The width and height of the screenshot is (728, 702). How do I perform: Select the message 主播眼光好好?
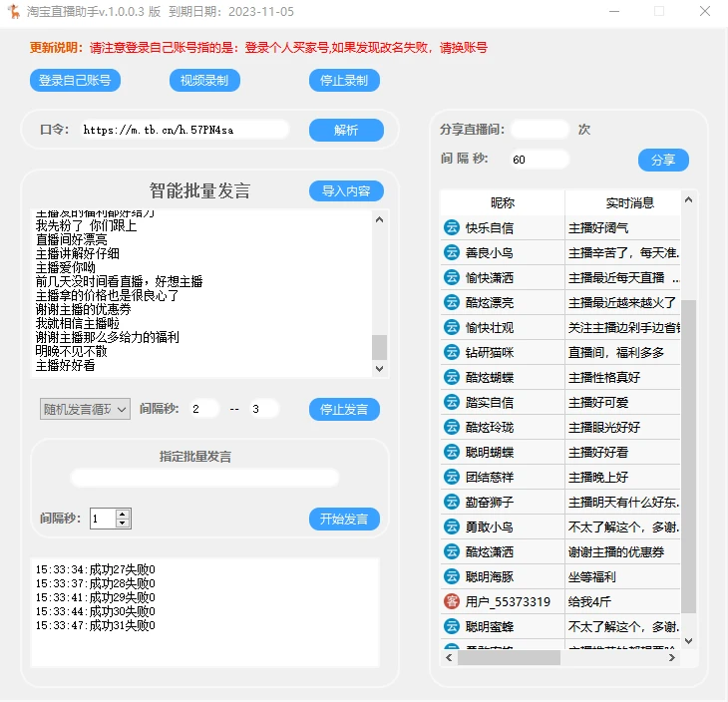604,427
